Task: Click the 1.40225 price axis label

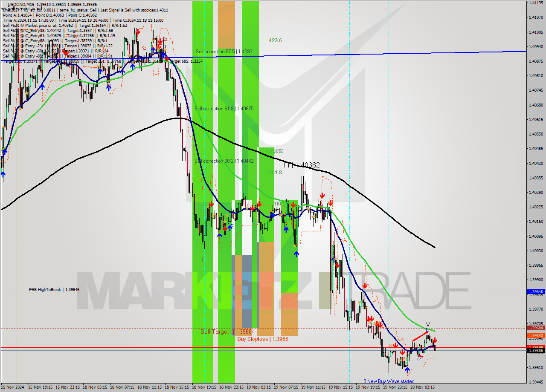Action: [x=535, y=207]
